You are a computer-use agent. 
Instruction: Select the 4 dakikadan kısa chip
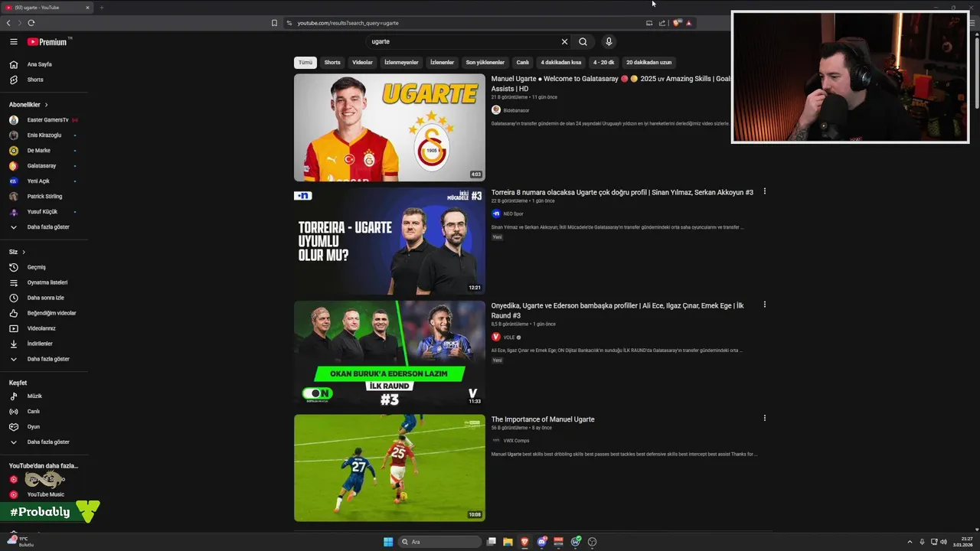point(561,63)
